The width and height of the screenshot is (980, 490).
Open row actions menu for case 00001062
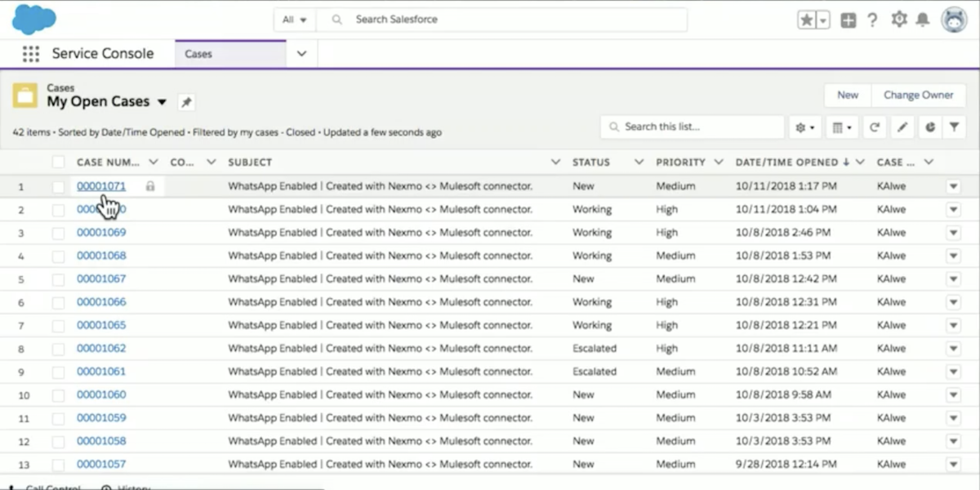(x=953, y=349)
